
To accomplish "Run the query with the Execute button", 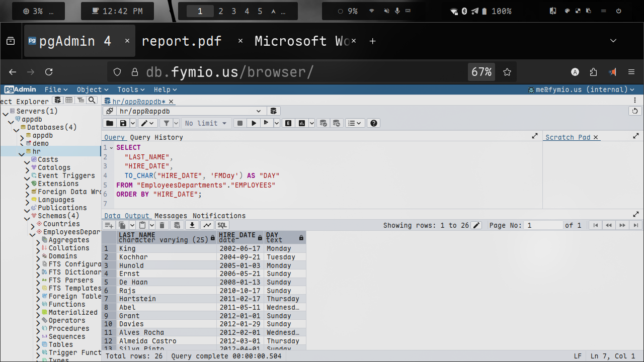I will (254, 123).
